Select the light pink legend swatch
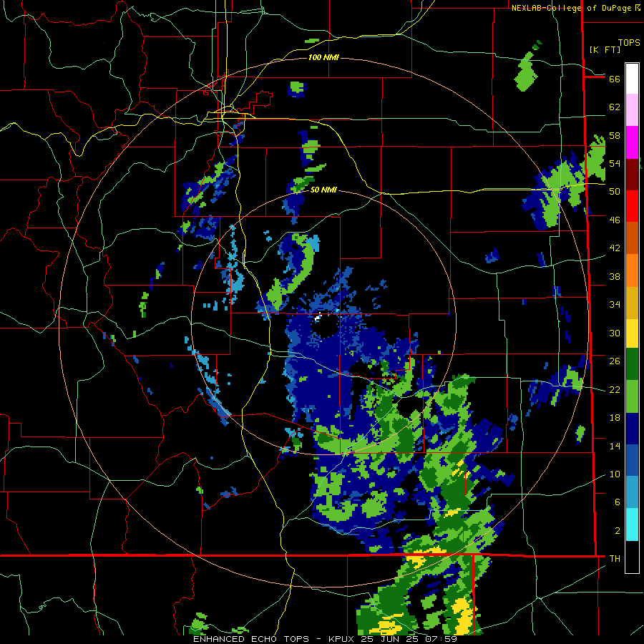 coord(632,110)
